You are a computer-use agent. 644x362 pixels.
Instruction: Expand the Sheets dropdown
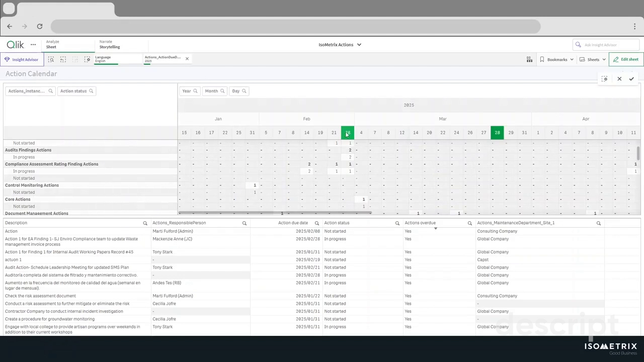click(x=604, y=59)
